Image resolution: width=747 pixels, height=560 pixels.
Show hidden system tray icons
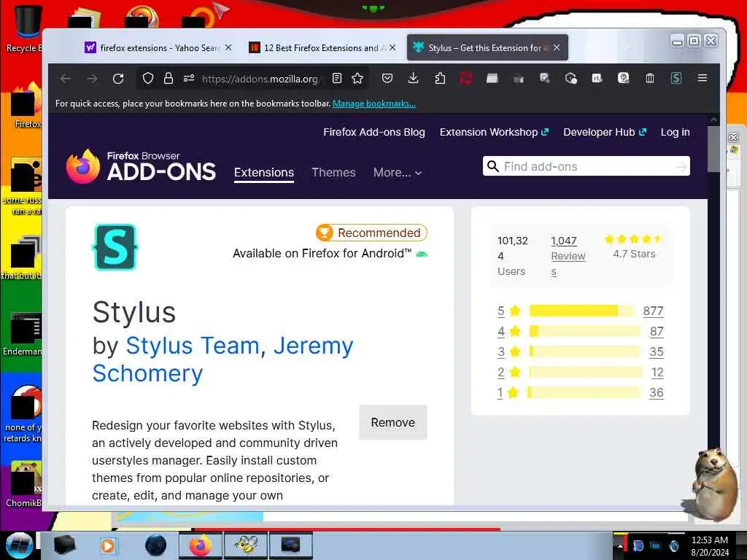(x=620, y=547)
